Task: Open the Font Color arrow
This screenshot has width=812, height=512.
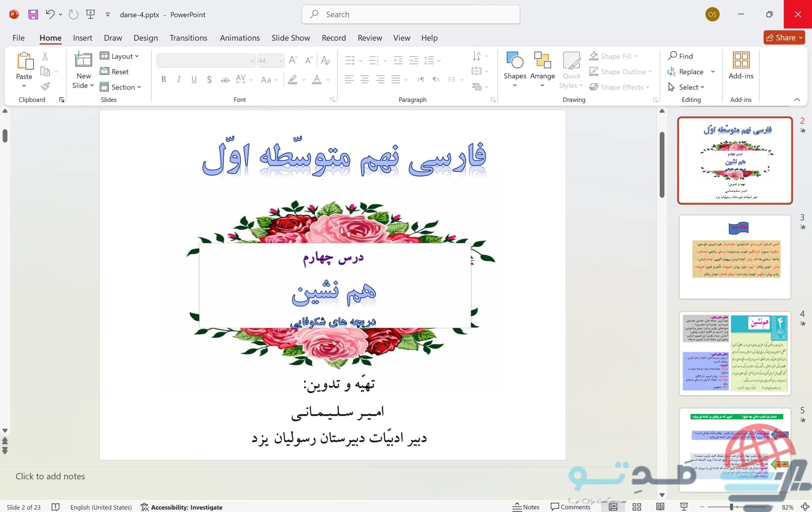Action: coord(328,80)
